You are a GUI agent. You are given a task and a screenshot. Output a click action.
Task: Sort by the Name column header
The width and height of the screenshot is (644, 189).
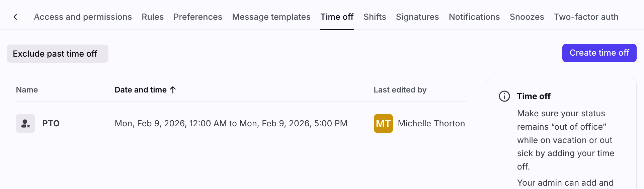tap(27, 90)
